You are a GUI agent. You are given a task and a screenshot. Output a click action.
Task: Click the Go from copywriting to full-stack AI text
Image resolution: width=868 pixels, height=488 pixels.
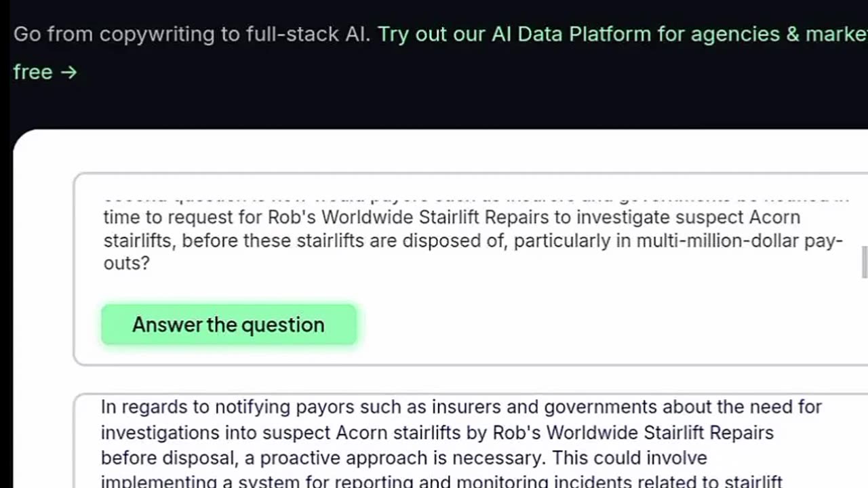pyautogui.click(x=192, y=34)
